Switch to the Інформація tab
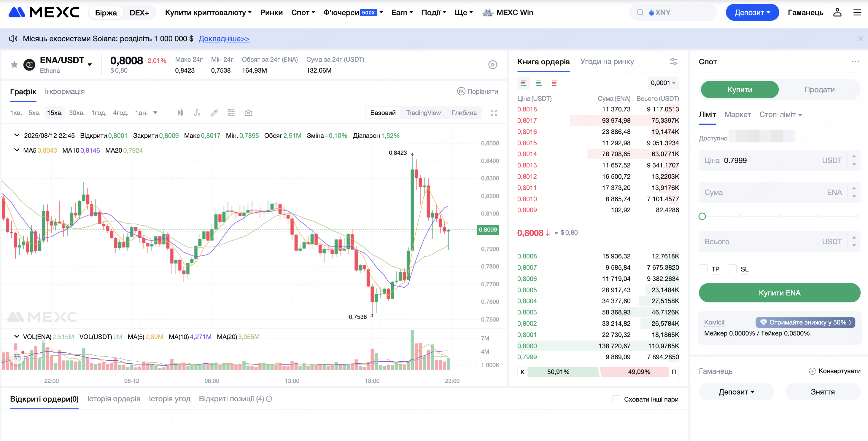 point(65,92)
